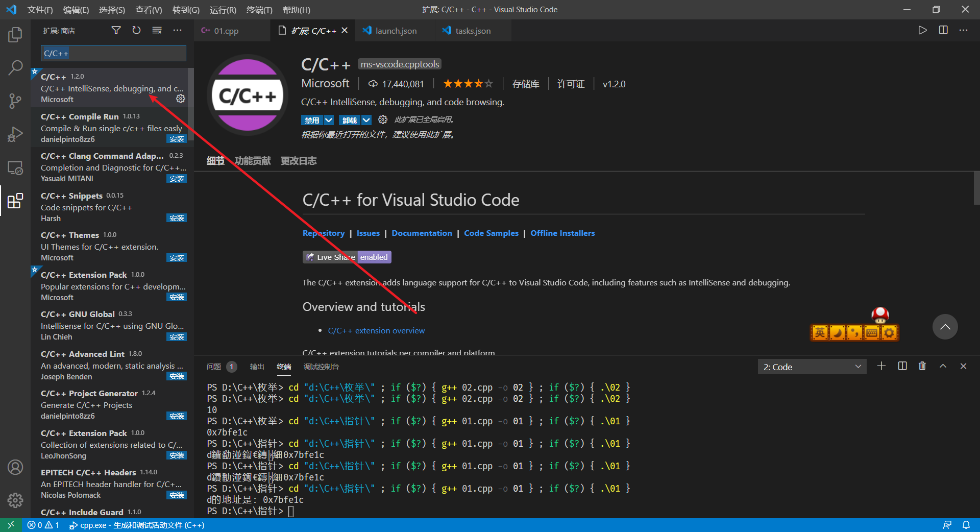The height and width of the screenshot is (532, 980).
Task: Open the 终端(T) menu
Action: [259, 10]
